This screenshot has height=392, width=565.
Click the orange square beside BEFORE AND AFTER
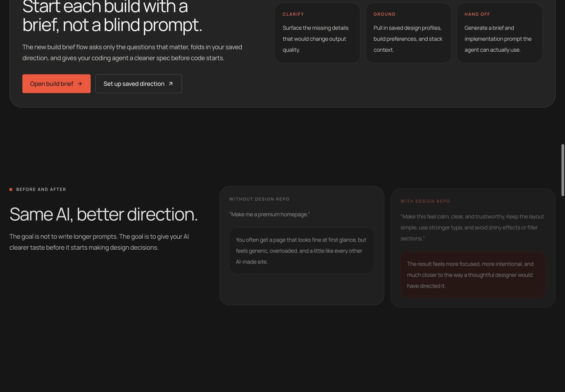pyautogui.click(x=11, y=189)
